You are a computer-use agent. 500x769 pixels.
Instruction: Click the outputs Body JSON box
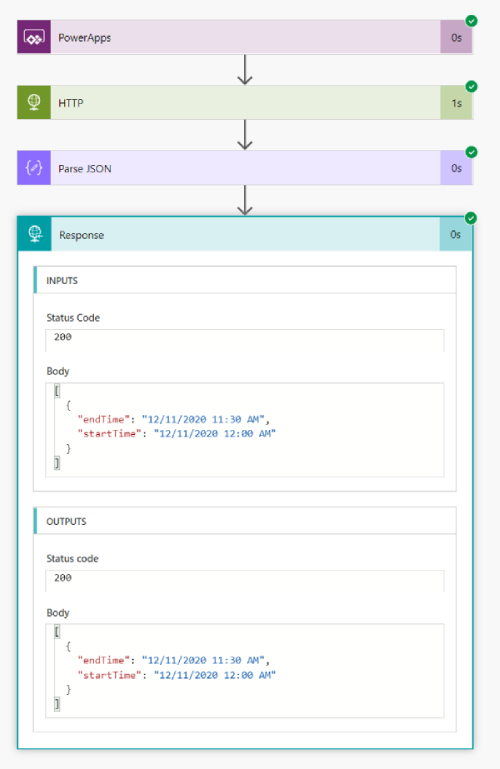point(245,671)
